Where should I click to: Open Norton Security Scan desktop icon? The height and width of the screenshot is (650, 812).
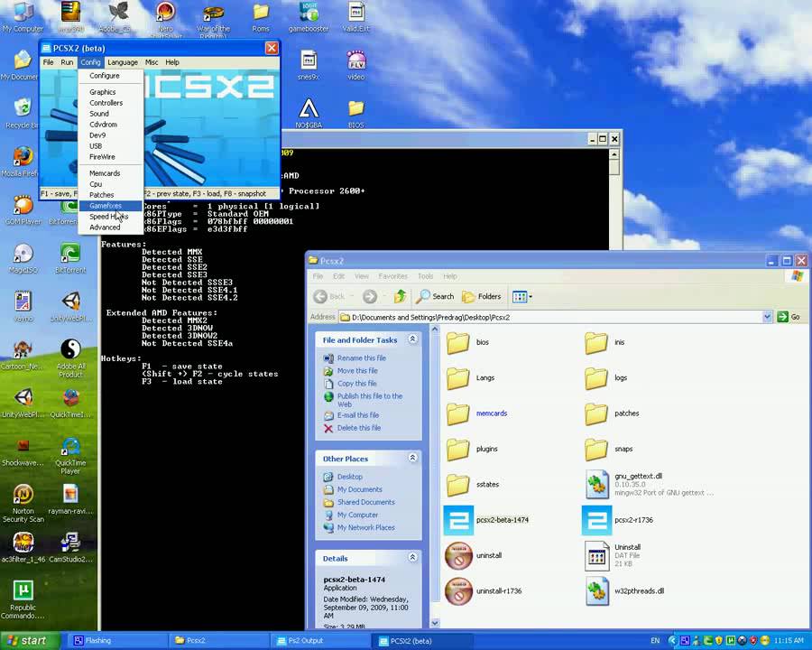coord(23,503)
